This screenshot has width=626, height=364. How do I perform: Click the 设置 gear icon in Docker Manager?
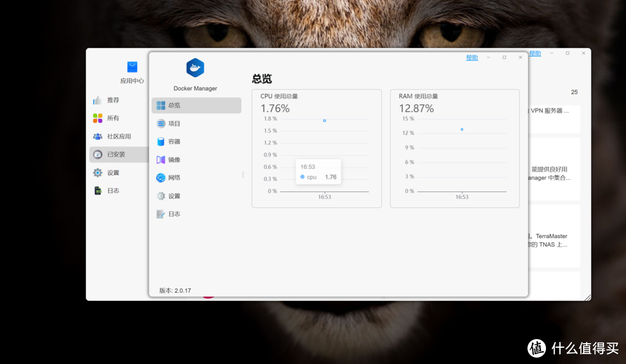pos(161,196)
